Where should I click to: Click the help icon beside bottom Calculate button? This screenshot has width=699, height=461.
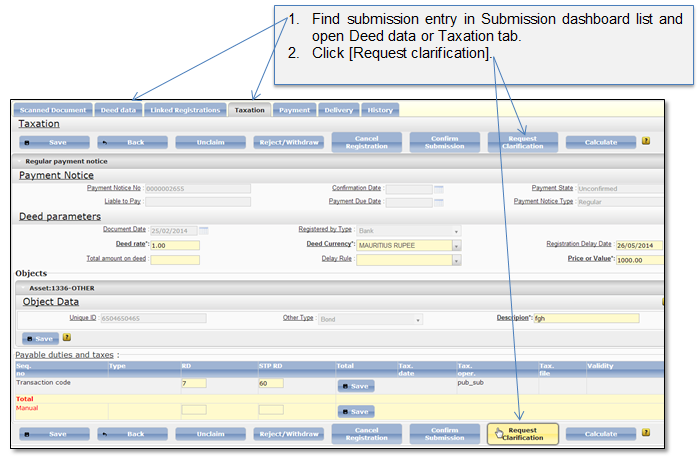tap(646, 432)
